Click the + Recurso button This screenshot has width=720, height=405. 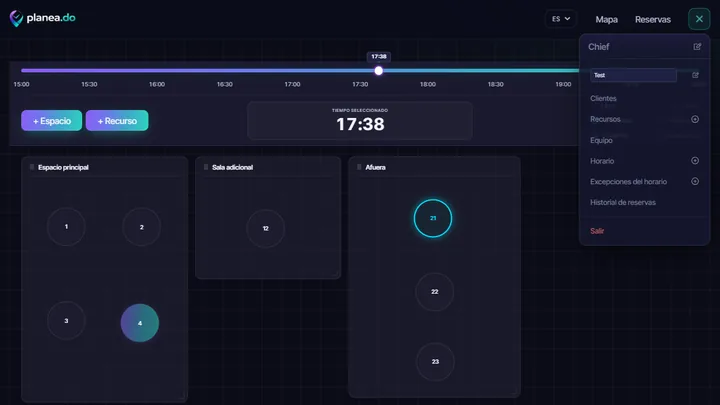(117, 121)
